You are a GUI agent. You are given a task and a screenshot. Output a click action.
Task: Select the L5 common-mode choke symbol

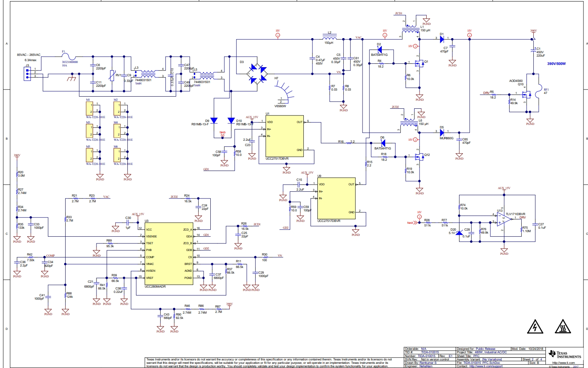[207, 75]
